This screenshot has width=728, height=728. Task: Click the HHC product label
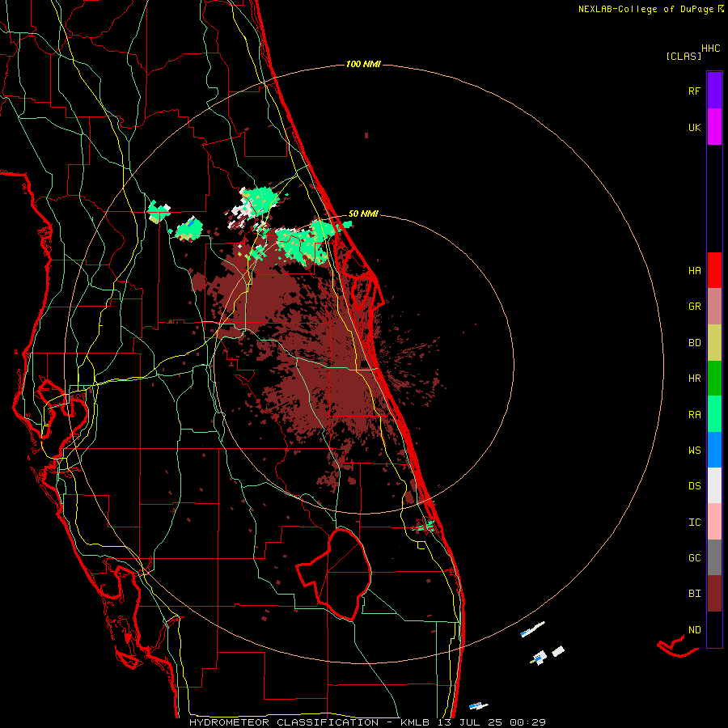tap(710, 49)
